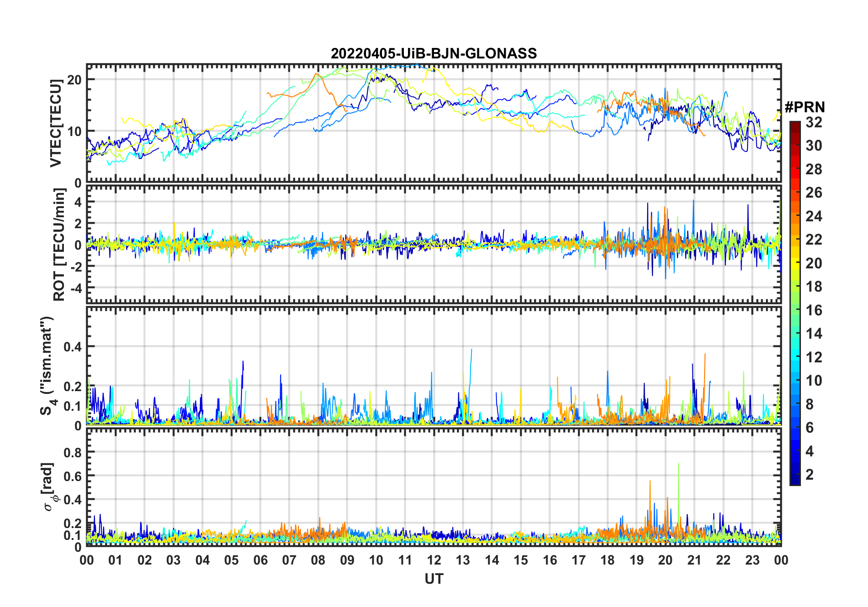
Task: Click colorbar tick label 10
Action: coord(814,381)
